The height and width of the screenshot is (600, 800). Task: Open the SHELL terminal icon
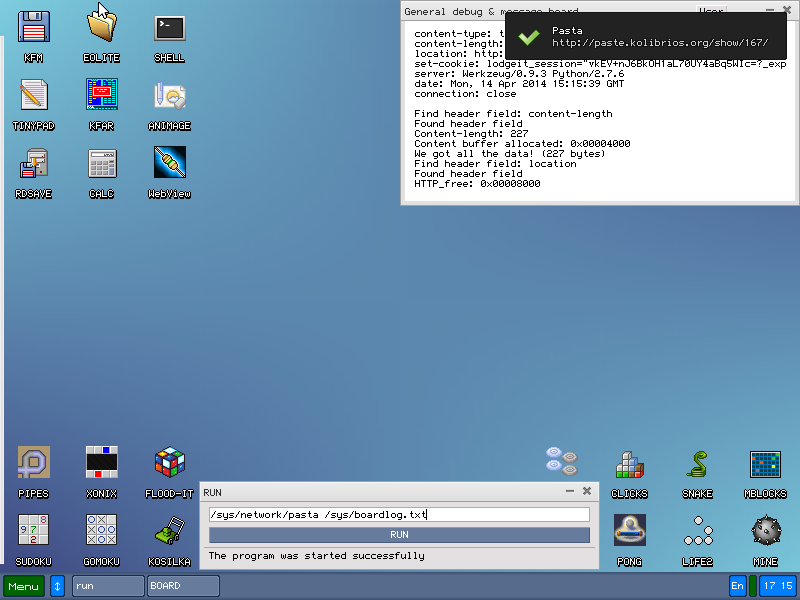(x=169, y=28)
